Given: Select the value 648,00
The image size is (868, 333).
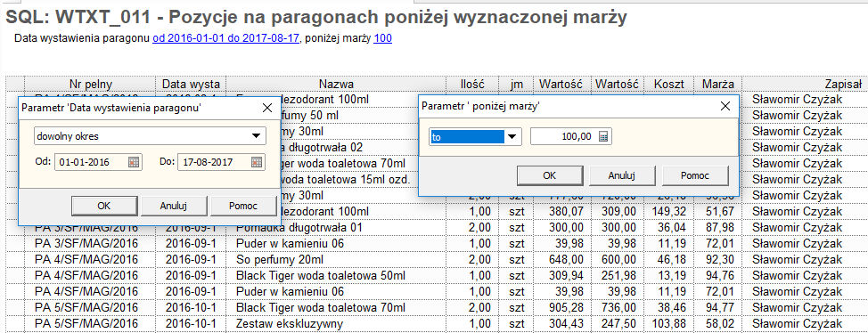Looking at the screenshot, I should click(561, 259).
